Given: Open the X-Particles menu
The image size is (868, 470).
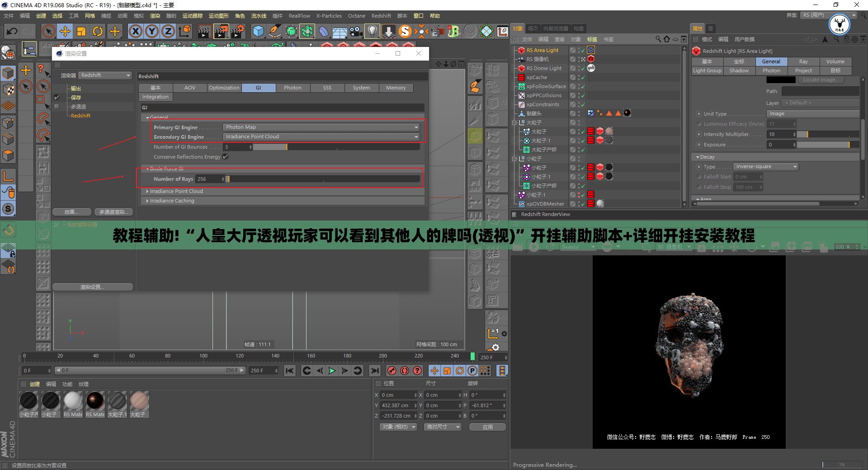Looking at the screenshot, I should click(329, 16).
